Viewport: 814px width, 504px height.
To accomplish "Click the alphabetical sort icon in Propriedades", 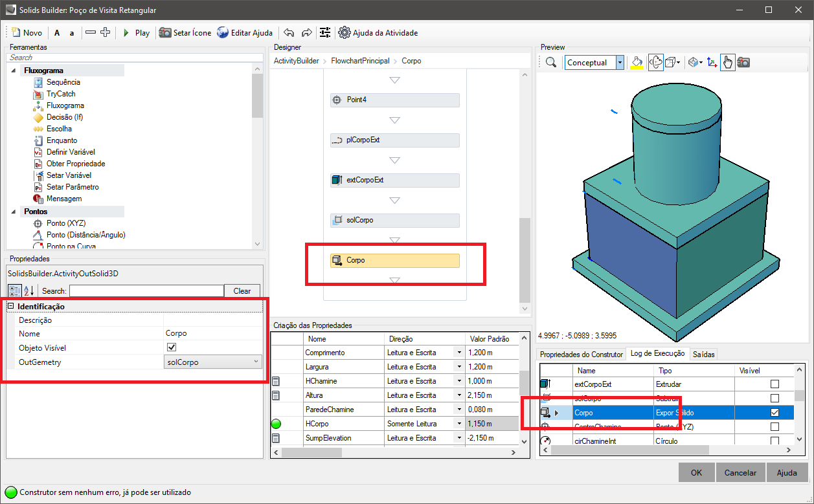I will [x=28, y=290].
